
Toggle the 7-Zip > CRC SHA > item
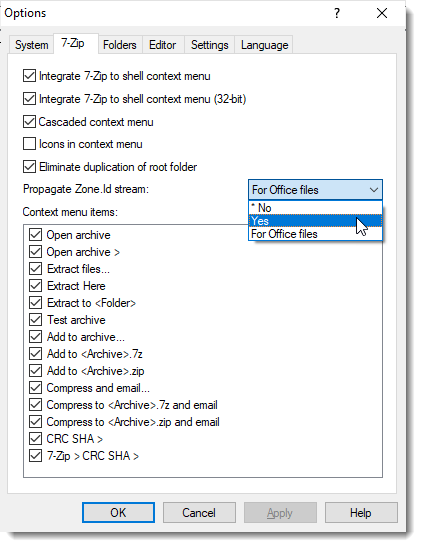[36, 456]
